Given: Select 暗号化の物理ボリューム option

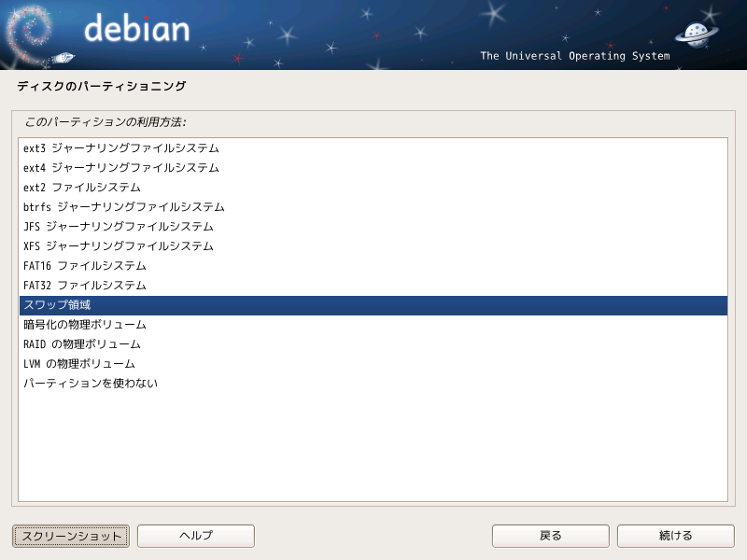Looking at the screenshot, I should tap(373, 325).
